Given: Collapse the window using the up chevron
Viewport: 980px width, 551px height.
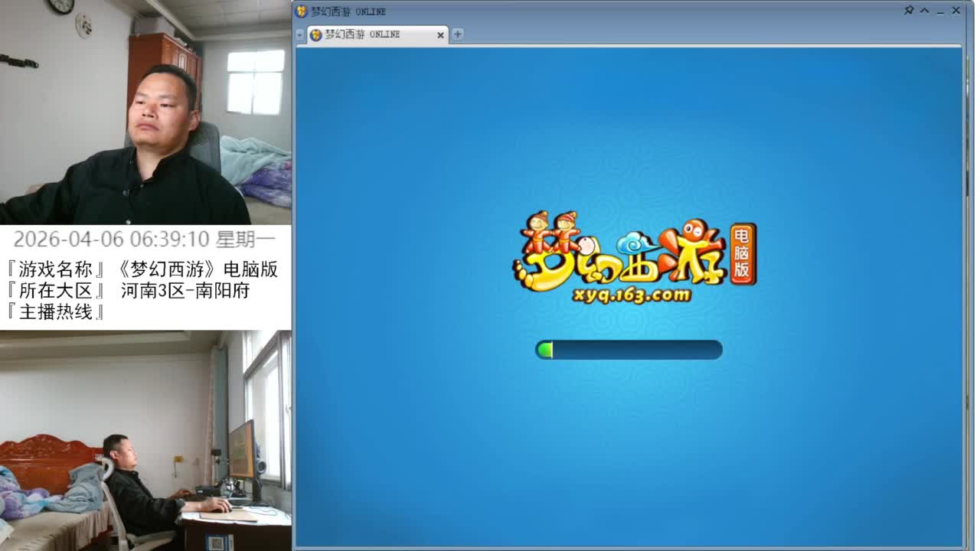Looking at the screenshot, I should click(x=924, y=11).
